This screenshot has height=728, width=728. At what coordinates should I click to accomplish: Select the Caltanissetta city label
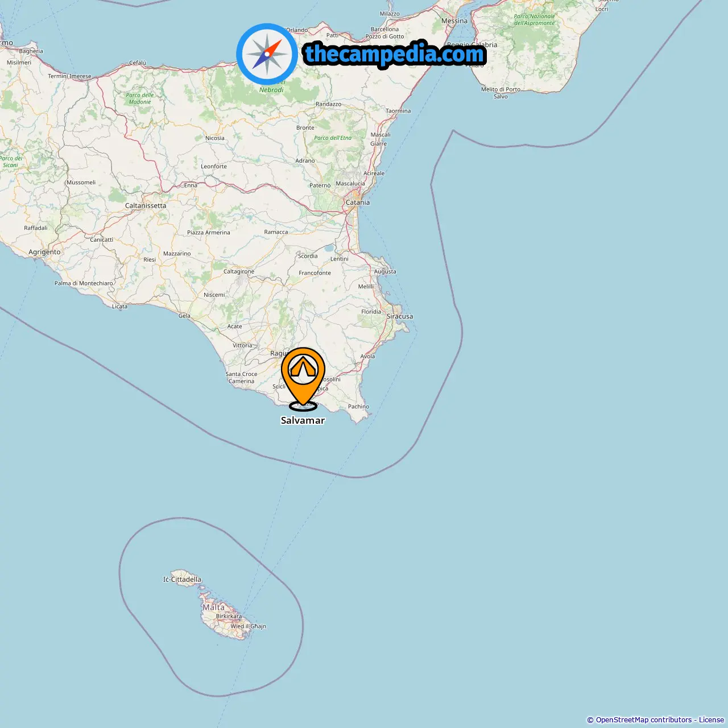(x=146, y=206)
